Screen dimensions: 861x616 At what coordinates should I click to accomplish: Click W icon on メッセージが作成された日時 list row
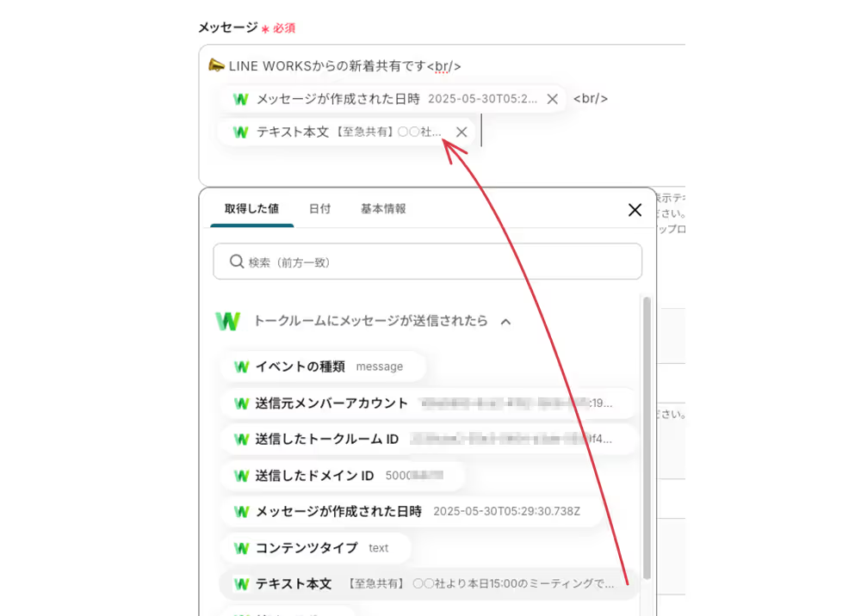click(242, 512)
